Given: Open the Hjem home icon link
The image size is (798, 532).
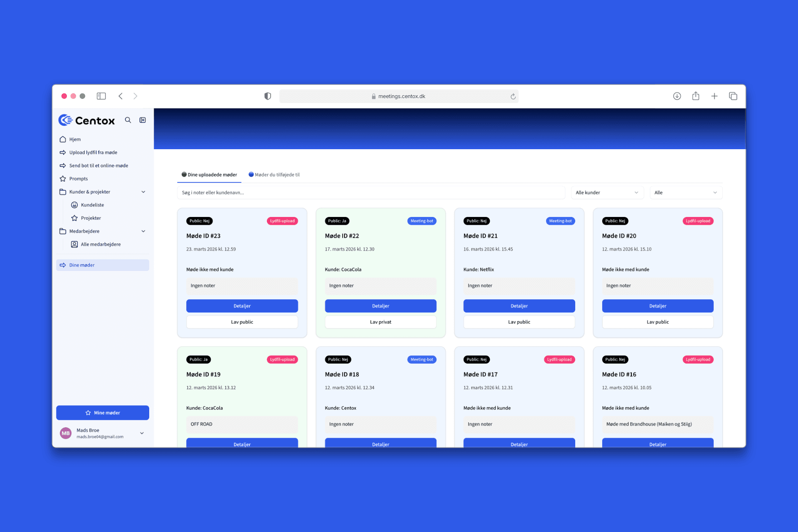Looking at the screenshot, I should pyautogui.click(x=63, y=139).
